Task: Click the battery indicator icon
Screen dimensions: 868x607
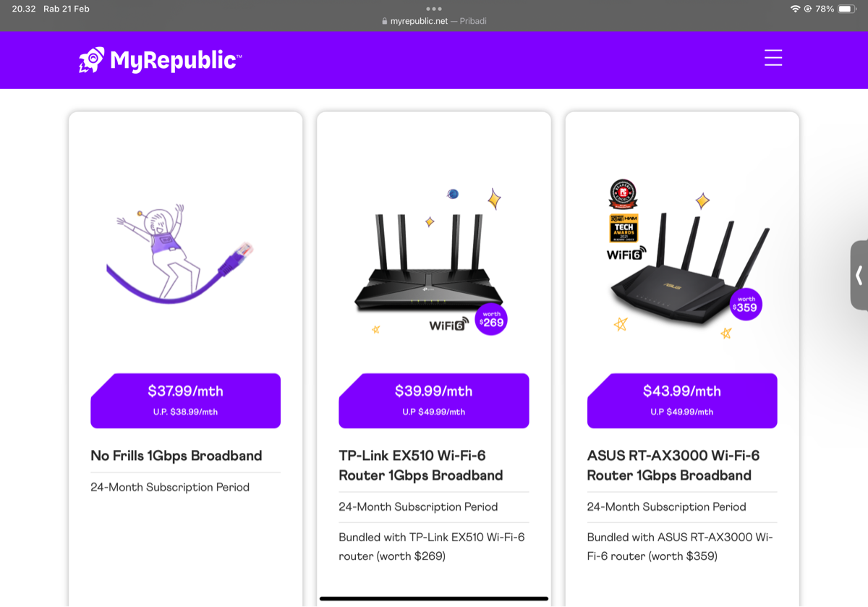Action: pyautogui.click(x=848, y=9)
